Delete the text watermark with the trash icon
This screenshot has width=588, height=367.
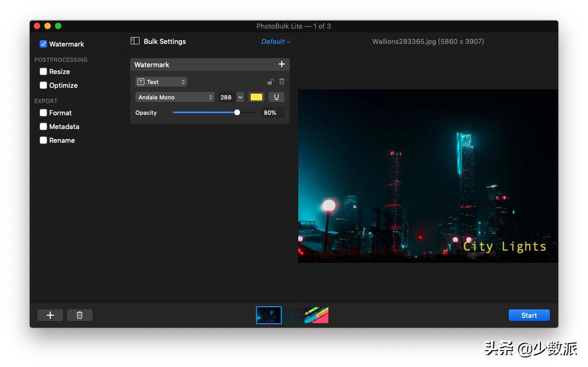[282, 81]
